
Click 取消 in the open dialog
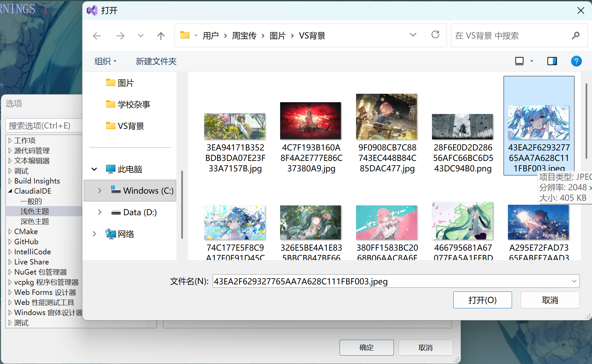(x=550, y=300)
